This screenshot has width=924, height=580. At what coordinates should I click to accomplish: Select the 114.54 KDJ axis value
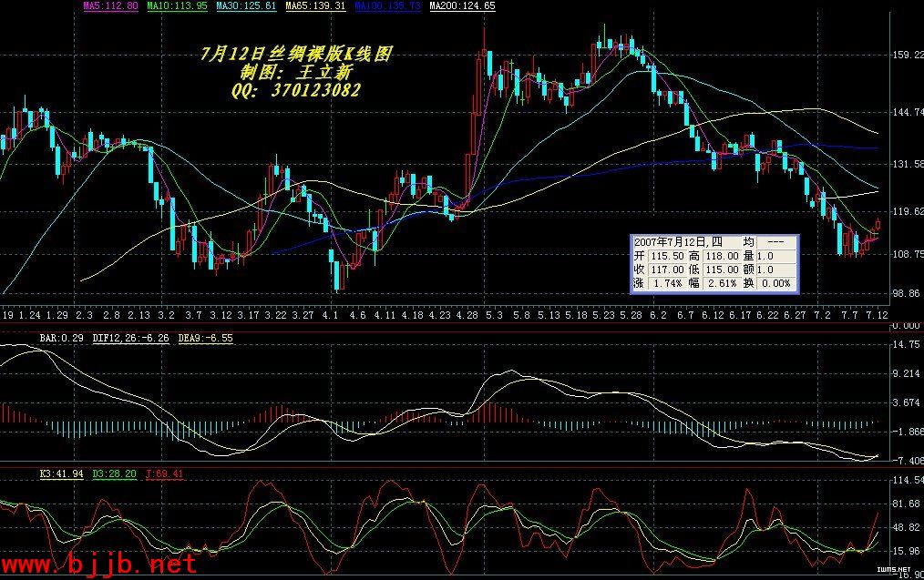(909, 481)
